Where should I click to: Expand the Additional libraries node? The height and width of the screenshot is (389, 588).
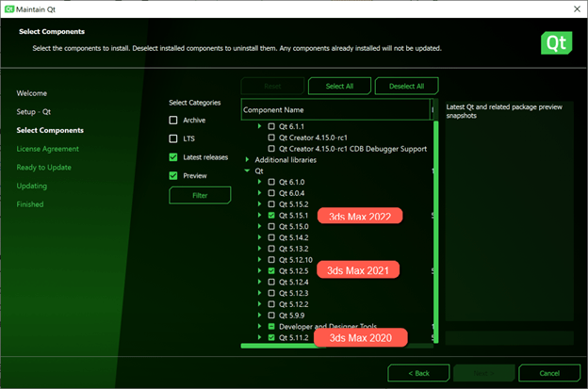coord(247,159)
